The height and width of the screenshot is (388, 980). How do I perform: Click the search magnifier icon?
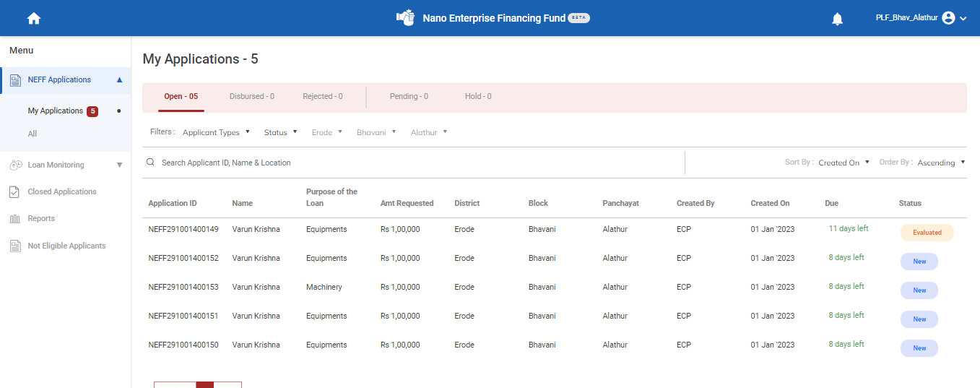150,163
